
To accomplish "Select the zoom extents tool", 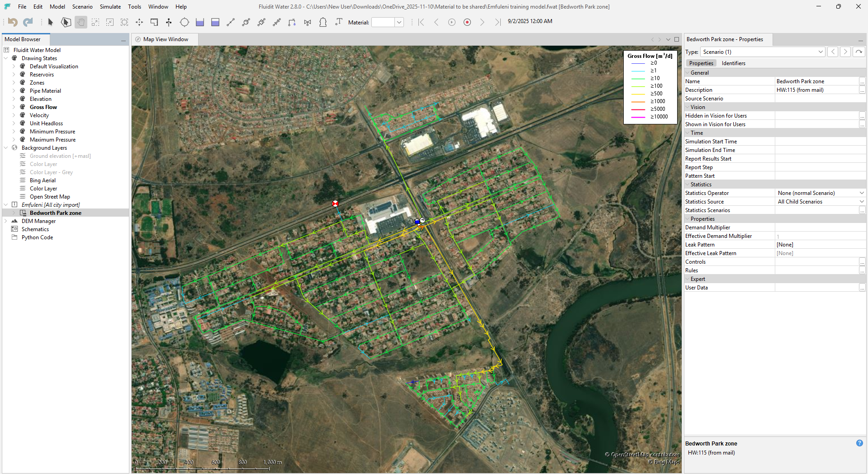I will 124,22.
